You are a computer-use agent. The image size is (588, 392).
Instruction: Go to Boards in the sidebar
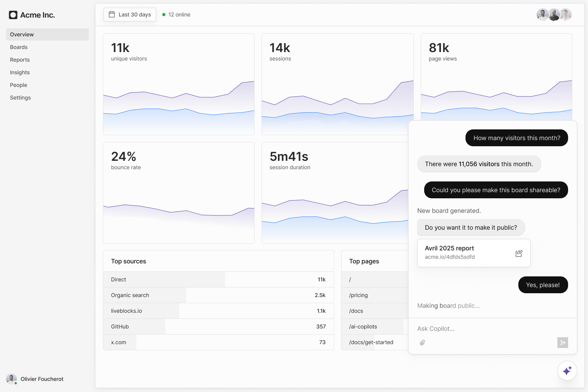19,47
